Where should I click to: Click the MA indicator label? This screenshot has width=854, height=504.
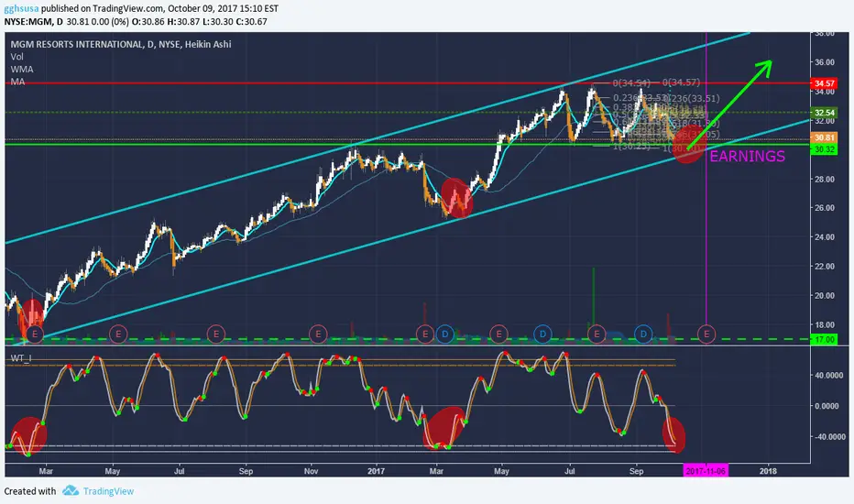click(18, 82)
